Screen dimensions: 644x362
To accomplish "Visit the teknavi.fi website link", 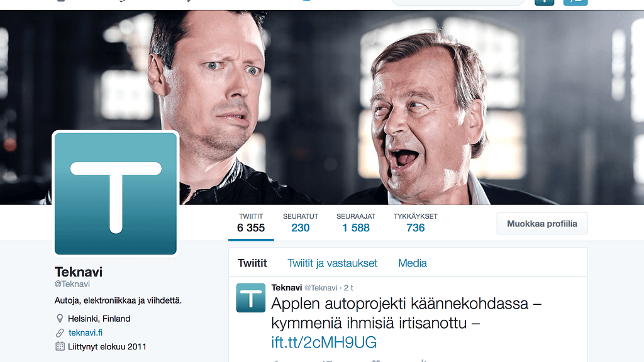I will pyautogui.click(x=86, y=333).
